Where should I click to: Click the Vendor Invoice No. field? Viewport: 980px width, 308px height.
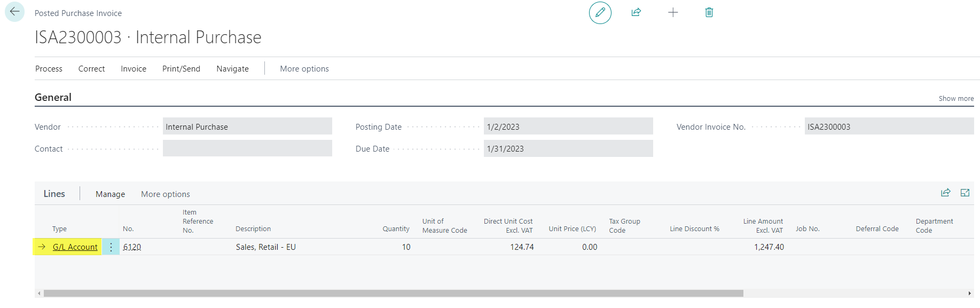click(889, 127)
